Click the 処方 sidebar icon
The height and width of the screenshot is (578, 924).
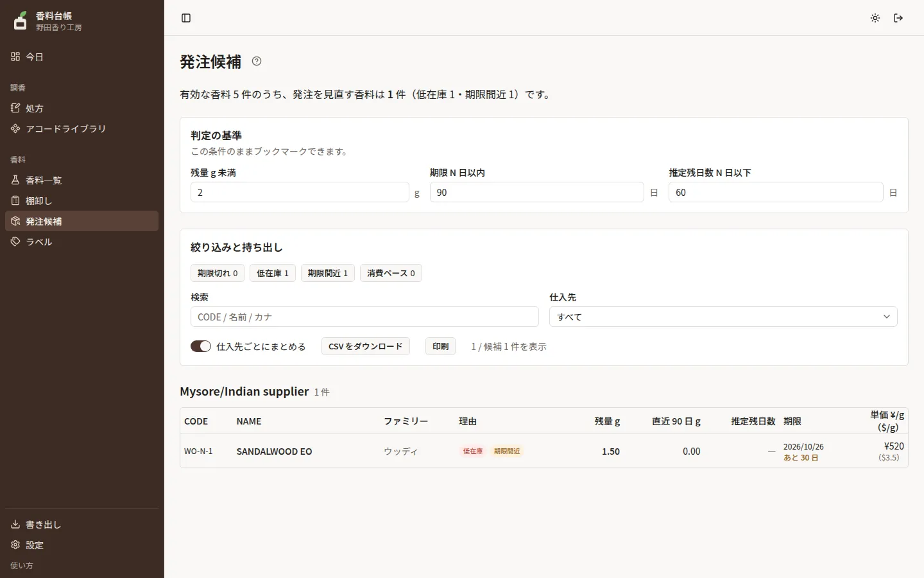(x=15, y=108)
